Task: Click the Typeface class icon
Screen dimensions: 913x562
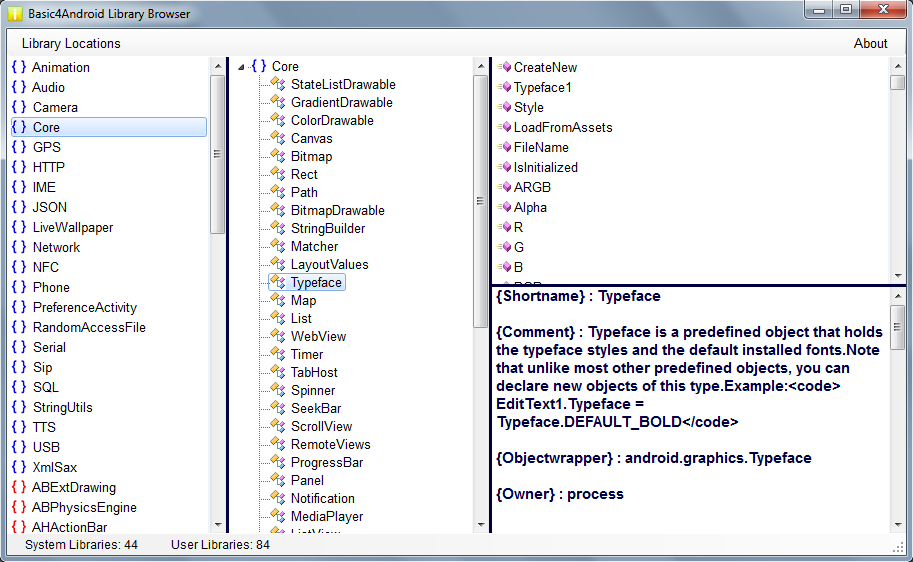Action: point(278,282)
